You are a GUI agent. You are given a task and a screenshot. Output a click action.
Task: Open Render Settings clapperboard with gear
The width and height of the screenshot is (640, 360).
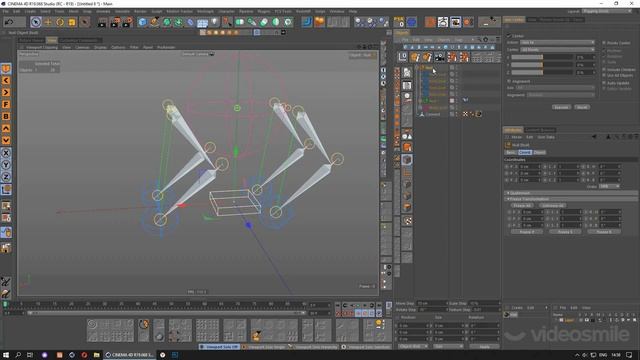(x=127, y=22)
